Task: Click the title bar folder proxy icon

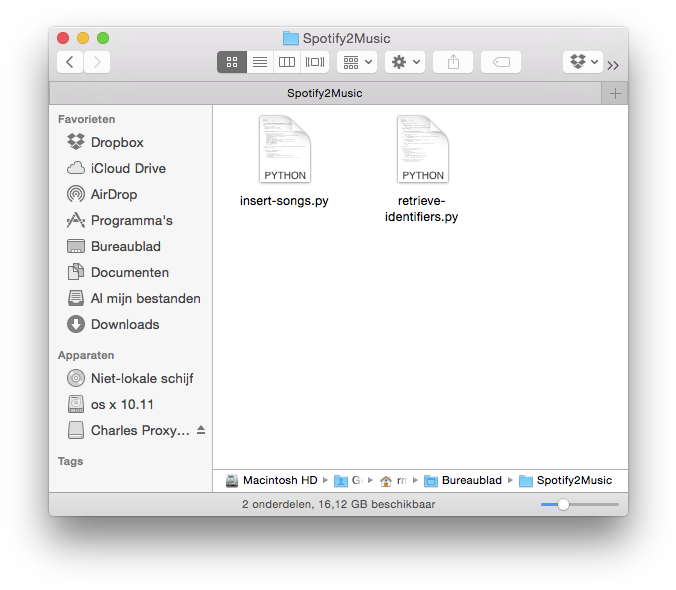Action: pyautogui.click(x=291, y=38)
